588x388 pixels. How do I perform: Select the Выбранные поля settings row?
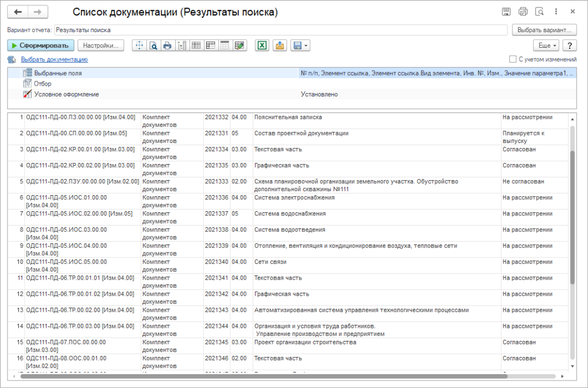coord(292,73)
